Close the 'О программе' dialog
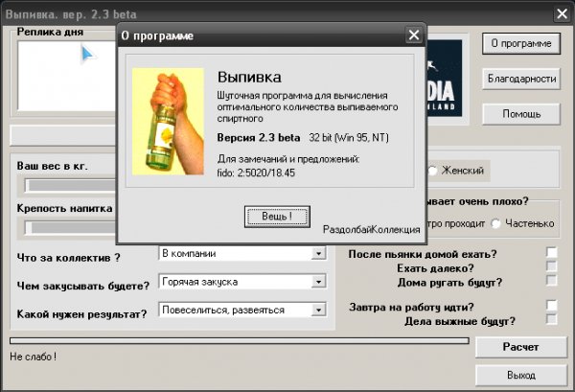 coord(414,35)
